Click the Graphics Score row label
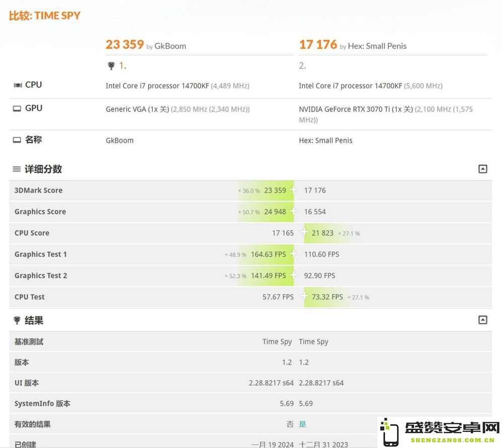Screen dimensions: 503x448 [40, 212]
